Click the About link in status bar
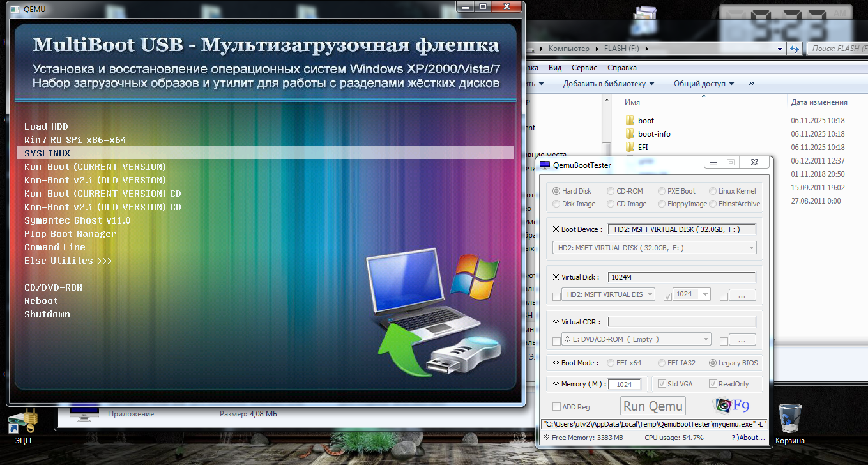868x465 pixels. 749,438
